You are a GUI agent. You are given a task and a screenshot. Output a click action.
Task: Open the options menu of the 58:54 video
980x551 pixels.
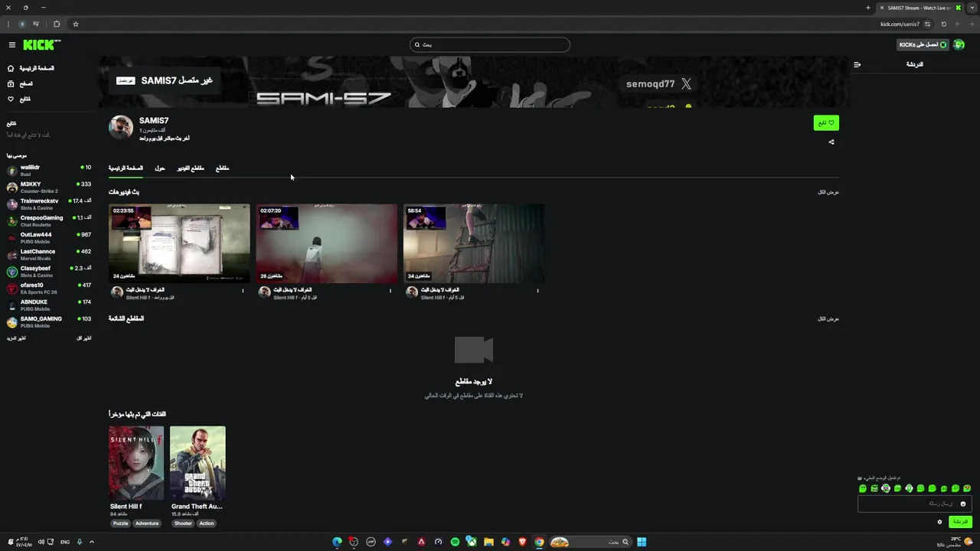pos(537,291)
